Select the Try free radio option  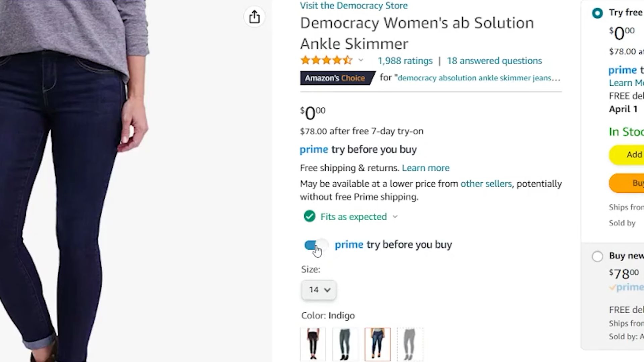pos(597,13)
